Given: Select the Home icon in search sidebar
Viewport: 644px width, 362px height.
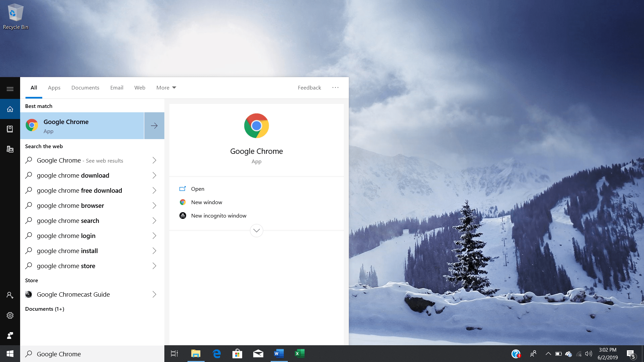Looking at the screenshot, I should (x=10, y=109).
